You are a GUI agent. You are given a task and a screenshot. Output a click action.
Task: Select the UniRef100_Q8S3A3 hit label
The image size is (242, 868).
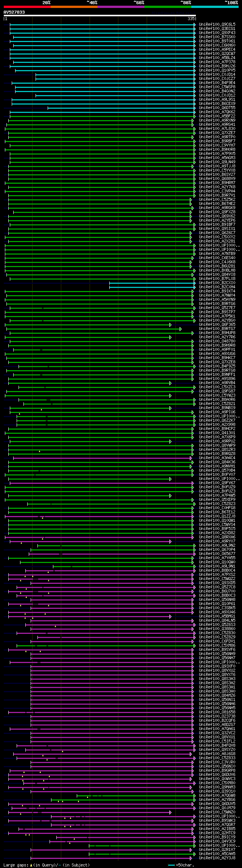coord(217,679)
